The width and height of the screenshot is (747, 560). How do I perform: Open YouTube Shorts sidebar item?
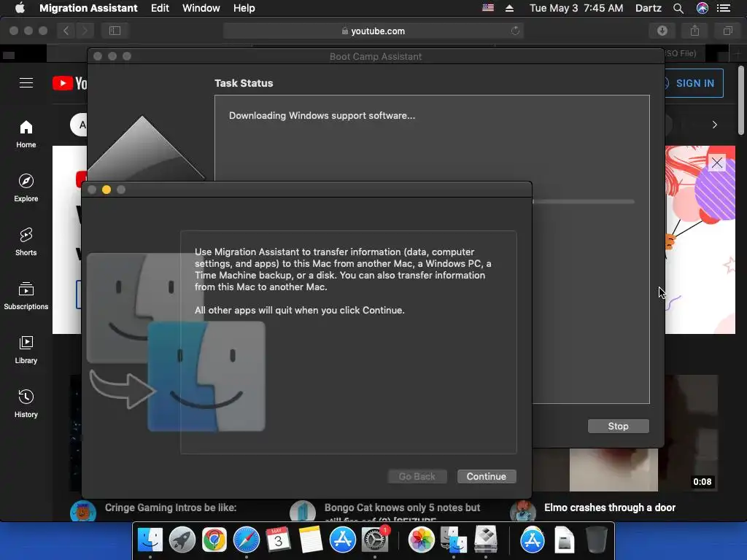pos(26,241)
